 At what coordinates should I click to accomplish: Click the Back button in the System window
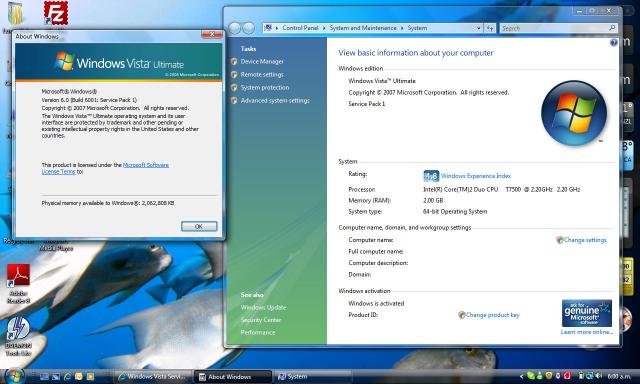click(x=235, y=28)
